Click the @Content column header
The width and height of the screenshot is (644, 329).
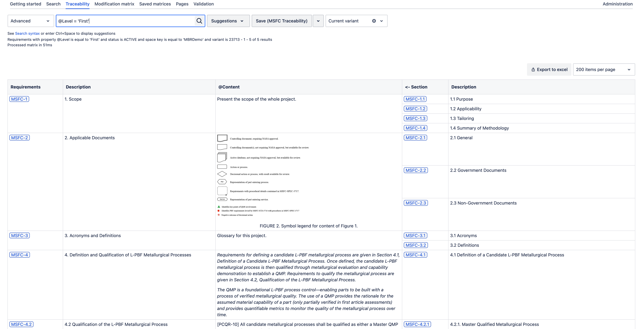coord(229,87)
